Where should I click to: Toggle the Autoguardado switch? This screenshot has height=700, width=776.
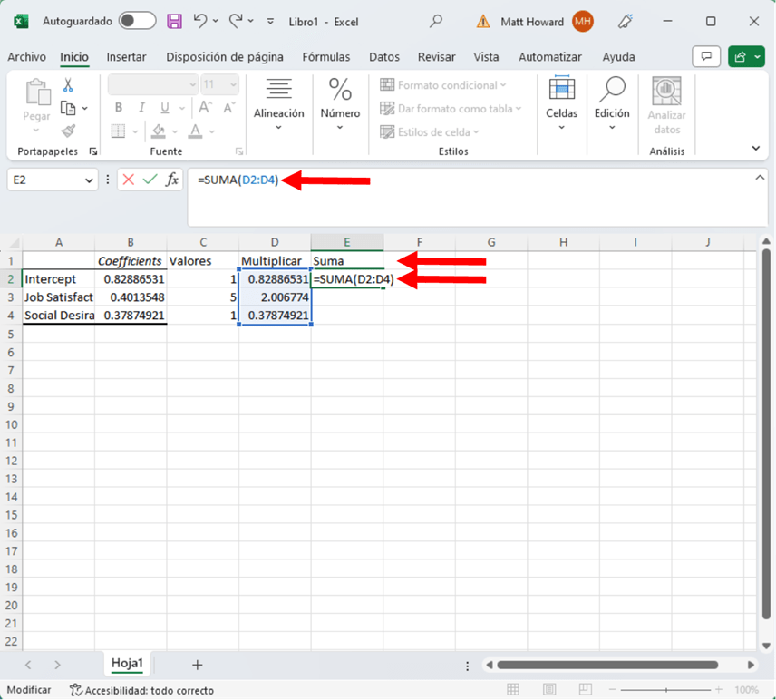coord(137,21)
